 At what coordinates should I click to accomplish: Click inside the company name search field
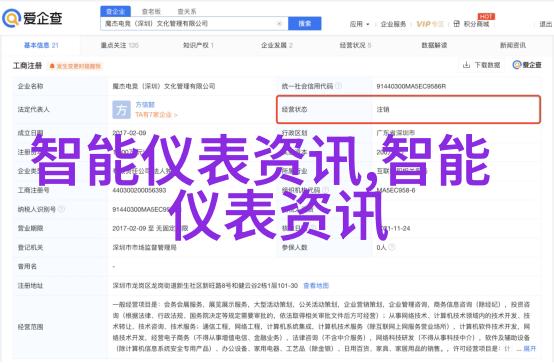[189, 24]
